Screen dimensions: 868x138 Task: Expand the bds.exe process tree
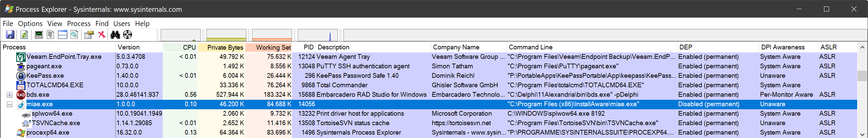click(x=9, y=95)
